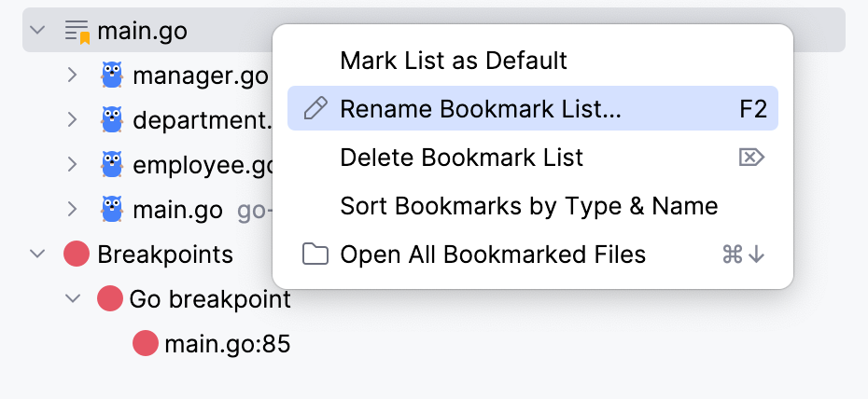Expand the employee file node
Image resolution: width=868 pixels, height=399 pixels.
point(72,165)
